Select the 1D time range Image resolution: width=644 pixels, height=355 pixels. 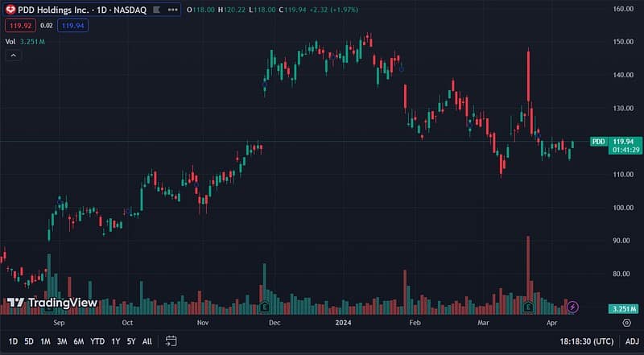13,341
